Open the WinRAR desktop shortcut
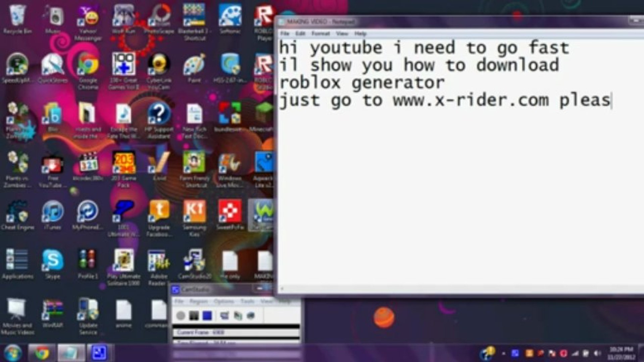Image resolution: width=644 pixels, height=362 pixels. click(x=53, y=314)
